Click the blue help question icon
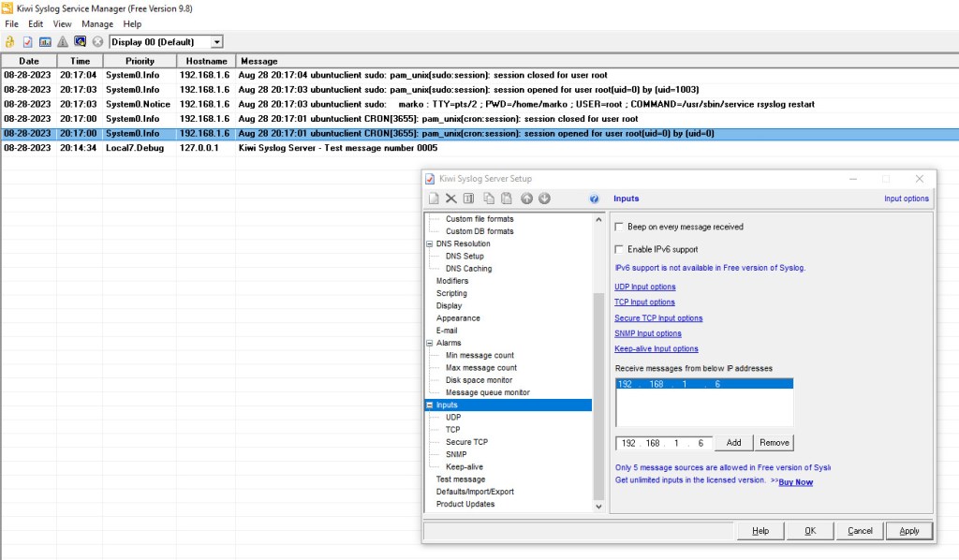This screenshot has width=959, height=560. click(594, 199)
